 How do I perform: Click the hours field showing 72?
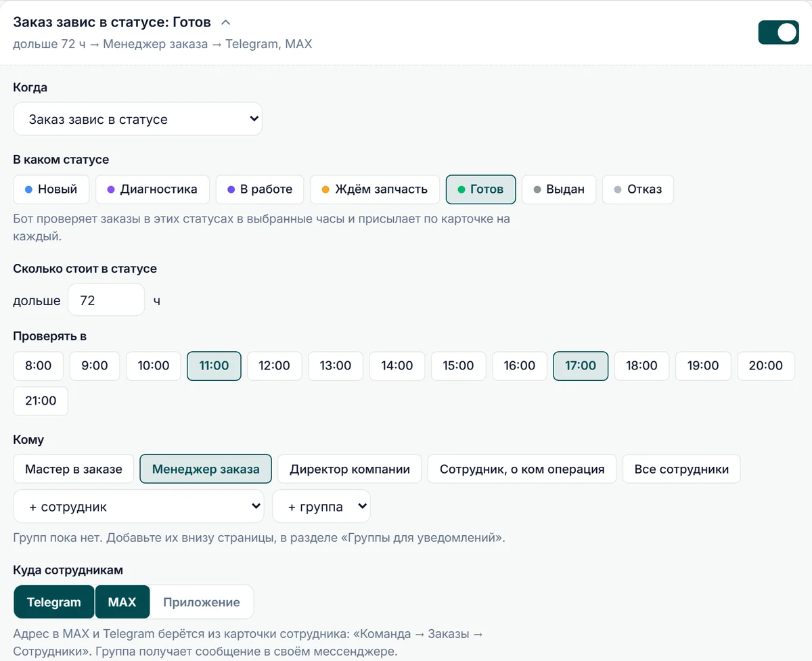pyautogui.click(x=106, y=300)
